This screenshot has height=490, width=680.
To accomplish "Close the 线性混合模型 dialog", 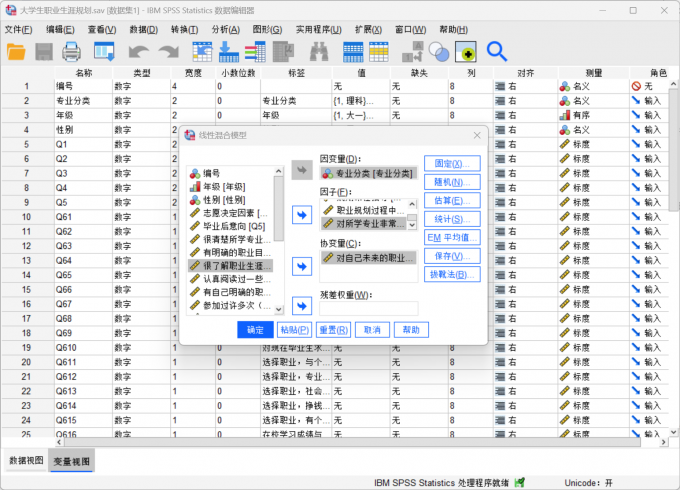I will pos(477,135).
